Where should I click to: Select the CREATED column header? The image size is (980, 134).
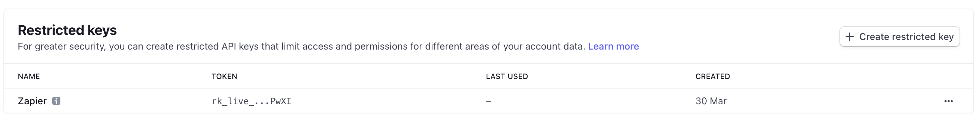(712, 77)
